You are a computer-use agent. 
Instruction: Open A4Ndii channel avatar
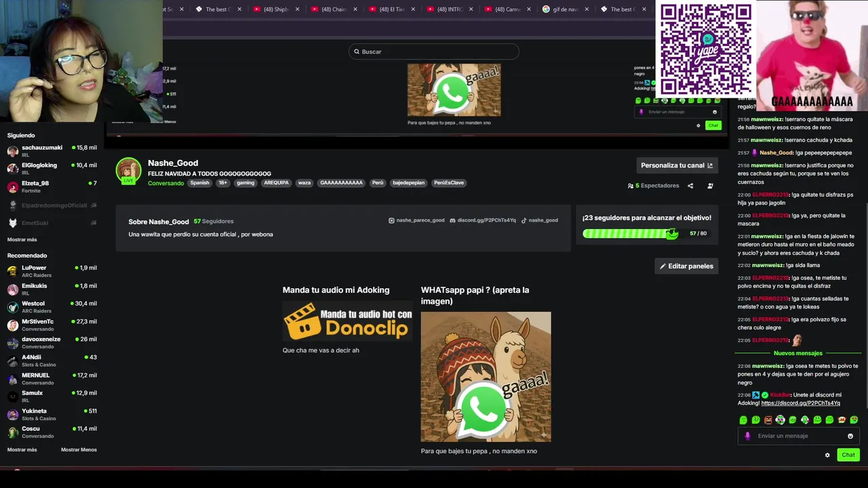[13, 361]
